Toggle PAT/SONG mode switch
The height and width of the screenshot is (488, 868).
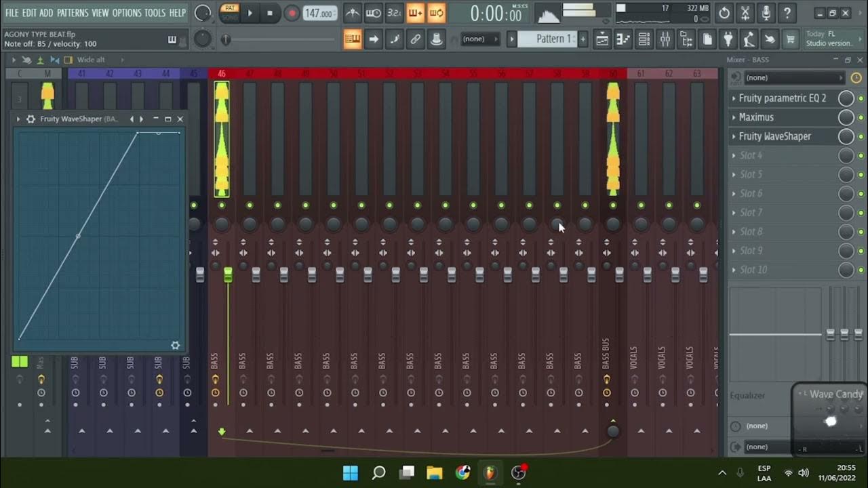click(230, 13)
